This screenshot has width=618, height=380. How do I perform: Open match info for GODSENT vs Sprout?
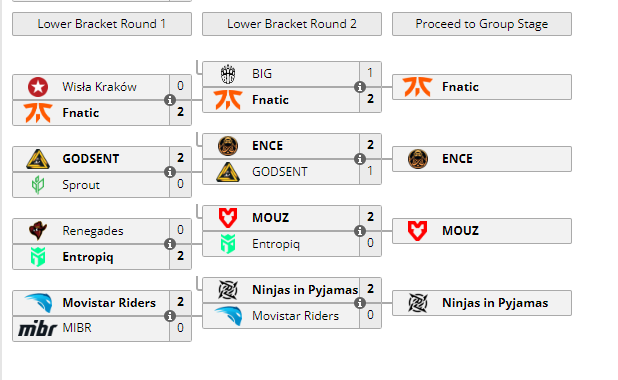pyautogui.click(x=170, y=172)
